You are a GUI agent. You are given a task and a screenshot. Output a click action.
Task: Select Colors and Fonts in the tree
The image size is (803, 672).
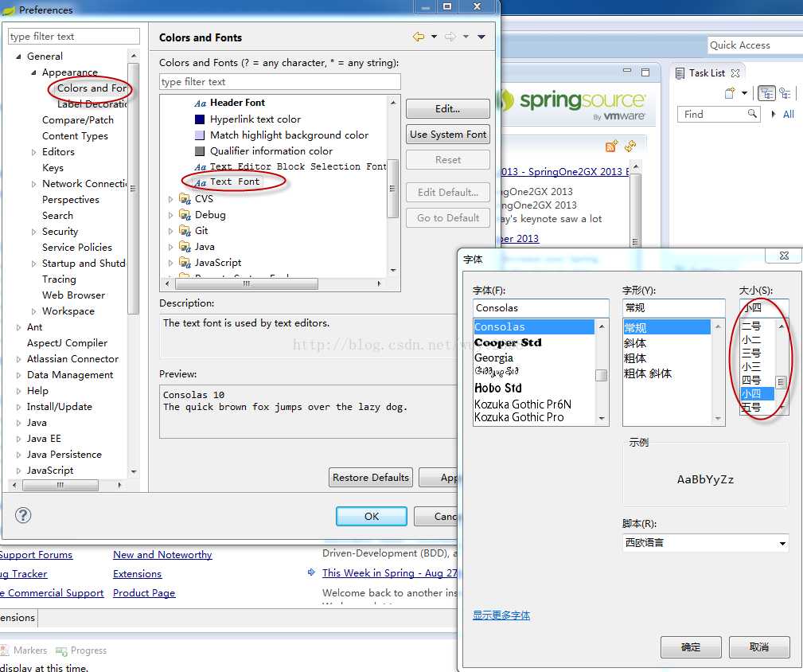(92, 88)
